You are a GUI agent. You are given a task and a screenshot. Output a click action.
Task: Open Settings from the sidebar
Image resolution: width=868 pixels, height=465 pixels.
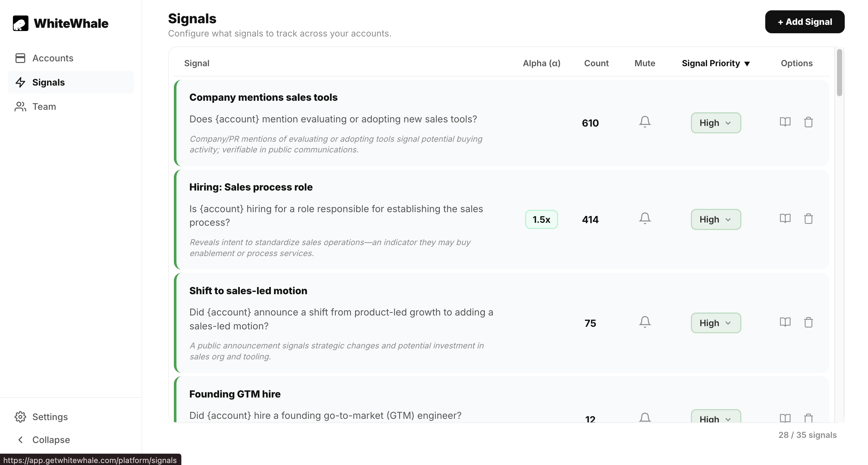pyautogui.click(x=71, y=417)
